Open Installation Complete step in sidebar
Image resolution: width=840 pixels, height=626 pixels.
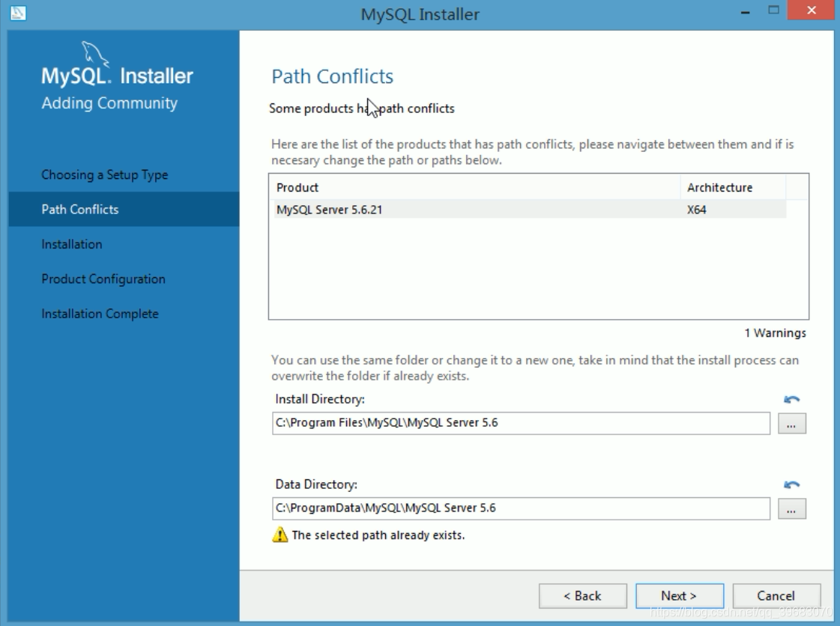pyautogui.click(x=100, y=314)
